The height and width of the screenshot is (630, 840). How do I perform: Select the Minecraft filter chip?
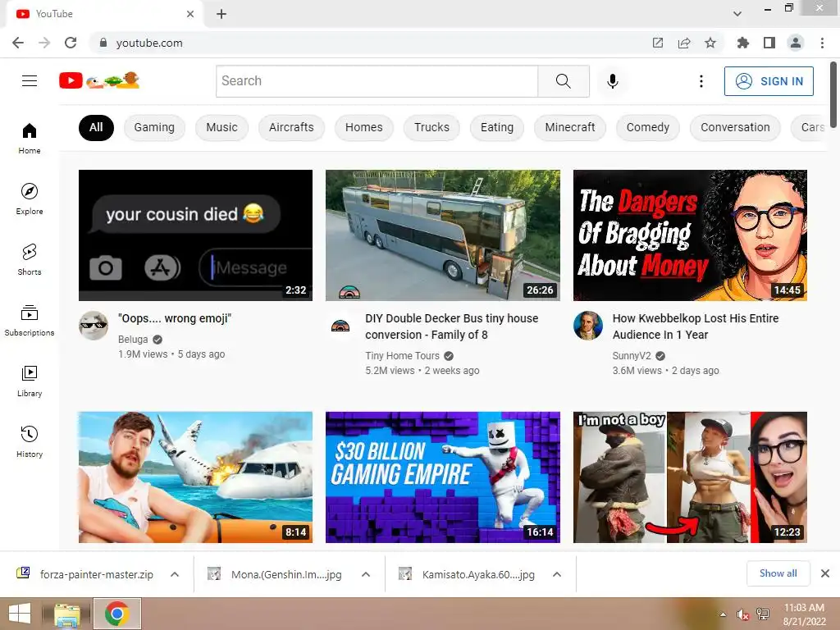[570, 127]
